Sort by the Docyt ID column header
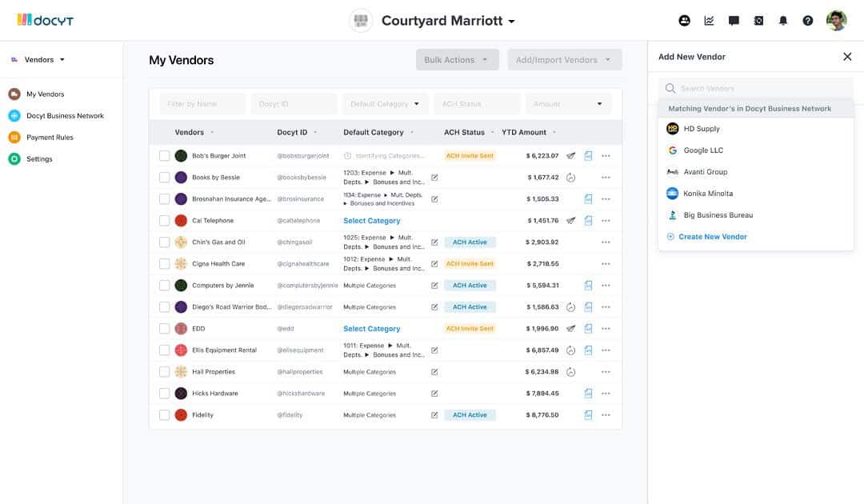 (x=292, y=132)
